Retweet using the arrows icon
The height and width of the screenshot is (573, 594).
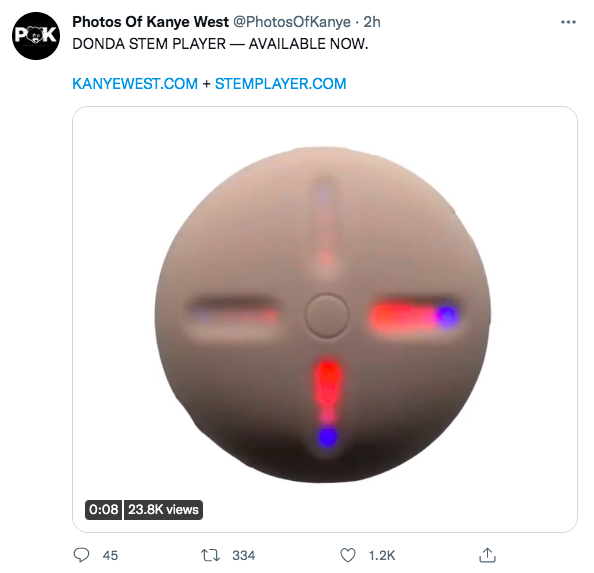click(210, 555)
